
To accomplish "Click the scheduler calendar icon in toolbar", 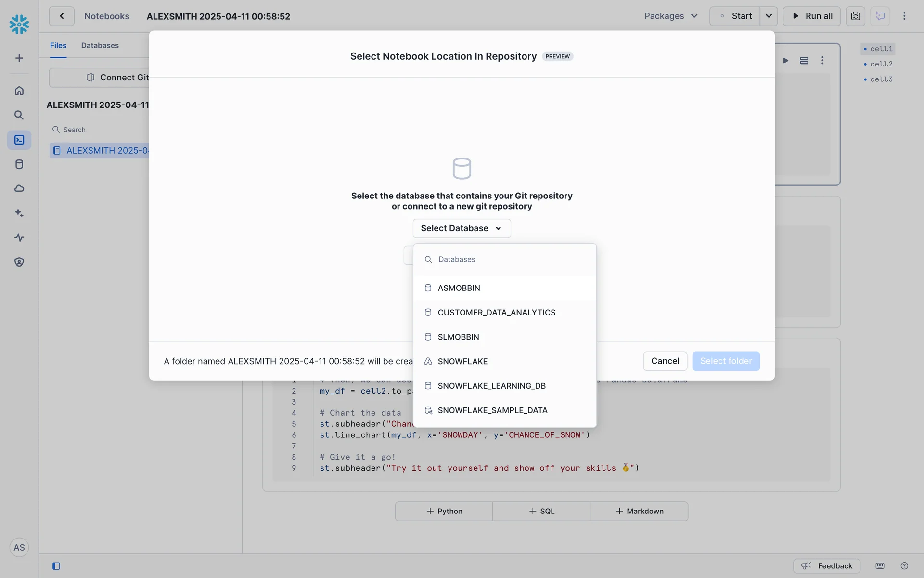I will click(x=855, y=16).
